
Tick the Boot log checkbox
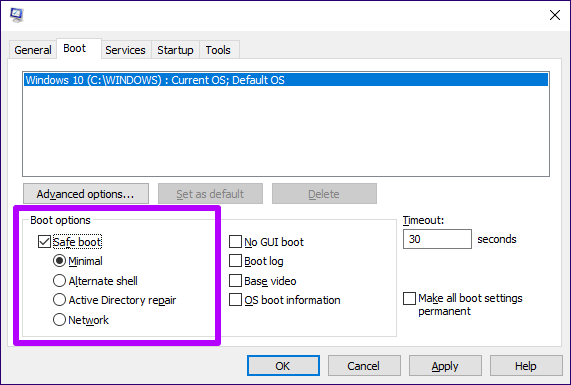235,261
